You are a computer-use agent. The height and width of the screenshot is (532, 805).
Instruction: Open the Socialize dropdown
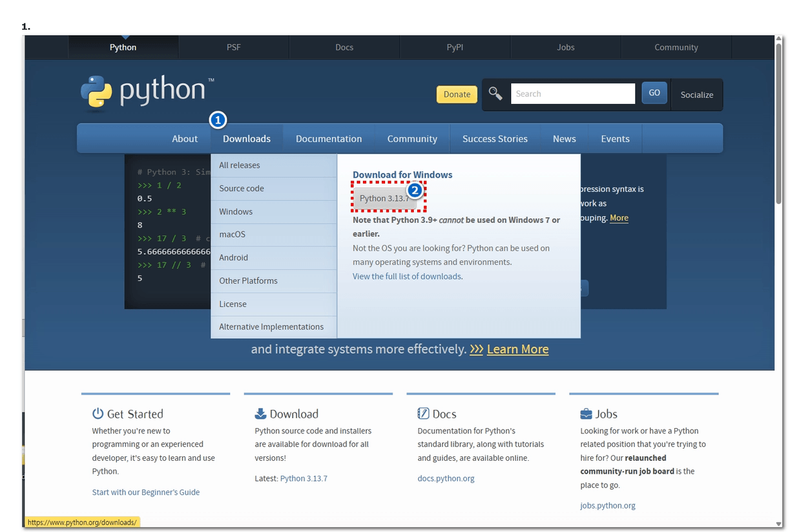696,95
